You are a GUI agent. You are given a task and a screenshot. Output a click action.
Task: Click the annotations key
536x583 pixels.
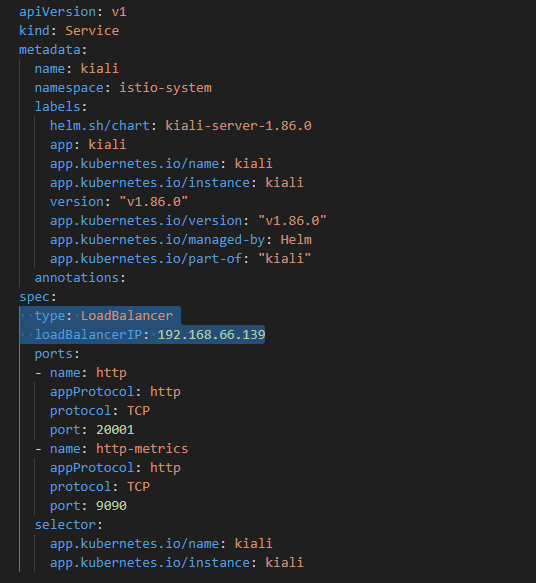point(80,278)
